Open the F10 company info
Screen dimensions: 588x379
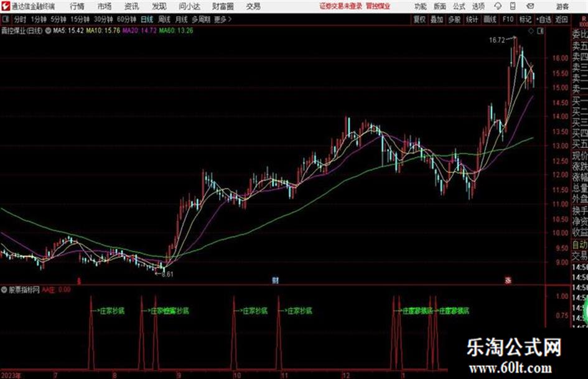pos(508,19)
